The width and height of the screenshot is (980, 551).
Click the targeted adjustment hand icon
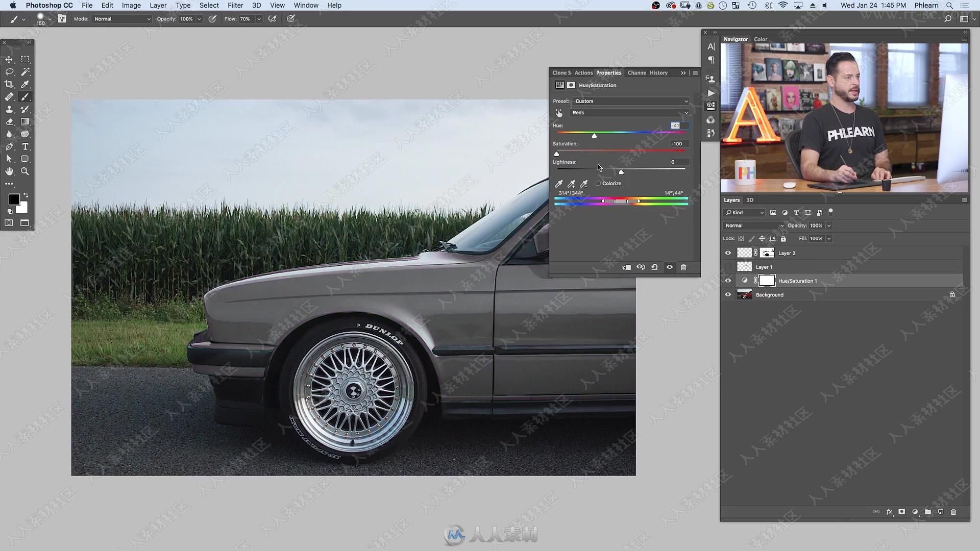[559, 113]
